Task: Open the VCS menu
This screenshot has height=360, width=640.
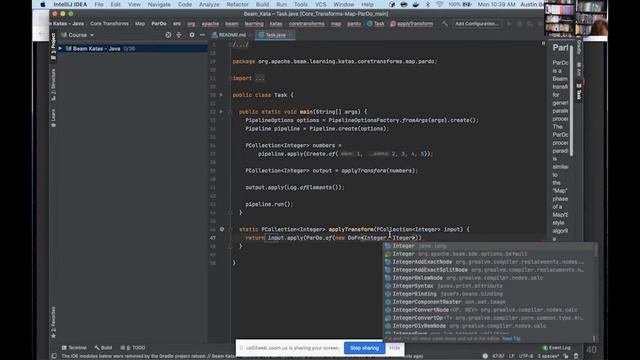Action: [321, 4]
